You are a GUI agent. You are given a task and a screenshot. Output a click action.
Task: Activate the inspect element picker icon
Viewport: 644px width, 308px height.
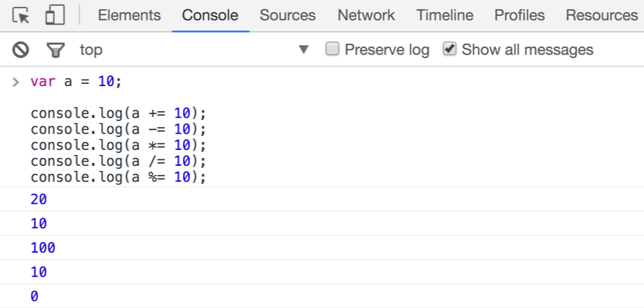[x=21, y=16]
